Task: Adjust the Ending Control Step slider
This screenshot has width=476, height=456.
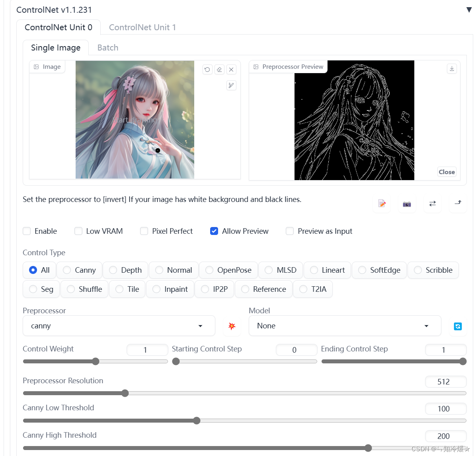Action: point(394,361)
